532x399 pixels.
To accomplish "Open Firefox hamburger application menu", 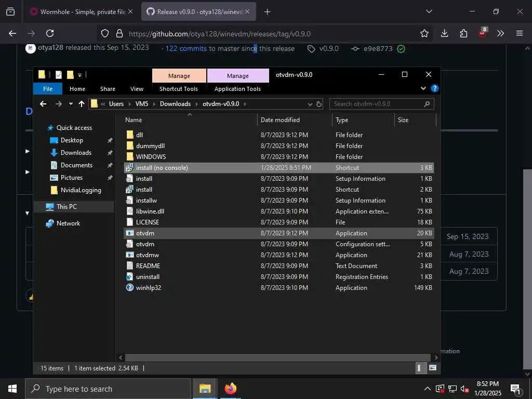I will tap(519, 33).
